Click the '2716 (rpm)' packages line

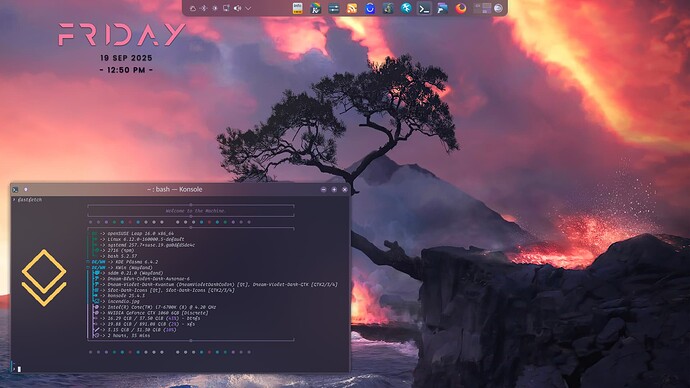tap(120, 250)
